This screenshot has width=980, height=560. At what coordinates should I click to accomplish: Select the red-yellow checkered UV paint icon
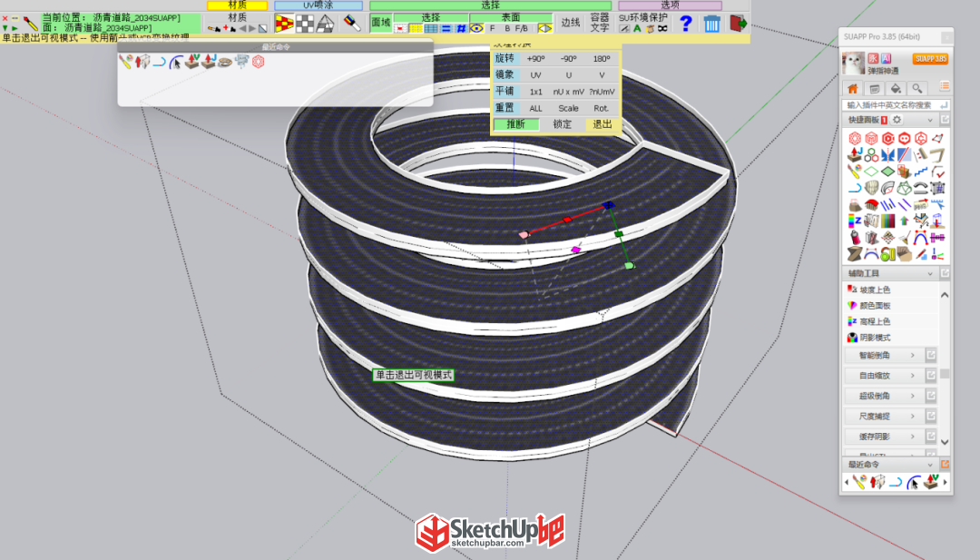[x=284, y=24]
